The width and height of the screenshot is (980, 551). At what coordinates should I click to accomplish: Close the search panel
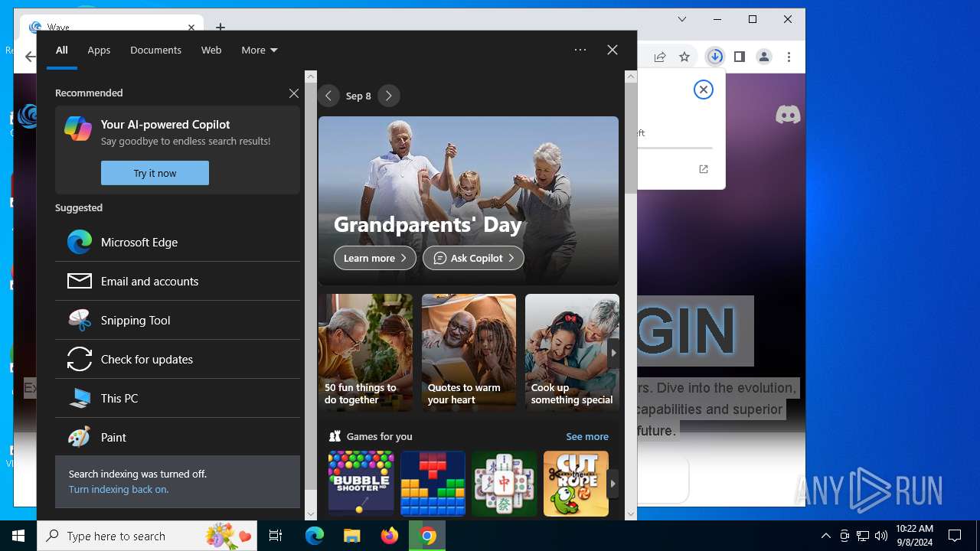point(612,50)
